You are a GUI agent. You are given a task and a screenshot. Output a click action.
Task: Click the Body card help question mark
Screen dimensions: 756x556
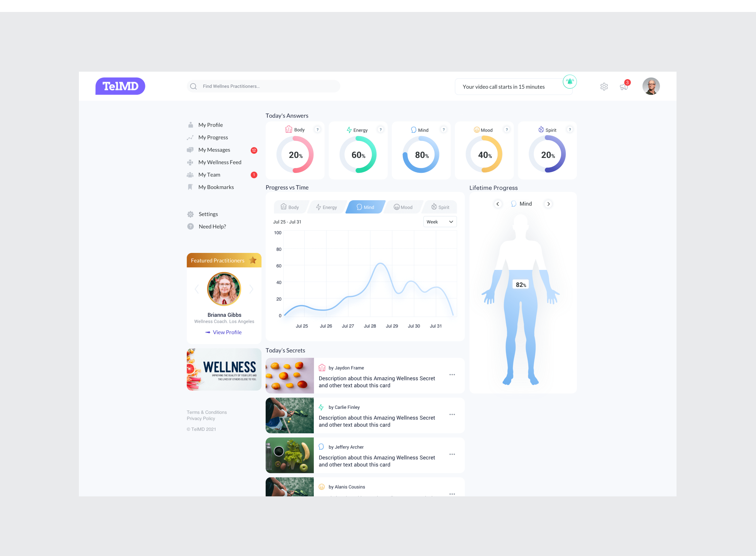pyautogui.click(x=317, y=130)
